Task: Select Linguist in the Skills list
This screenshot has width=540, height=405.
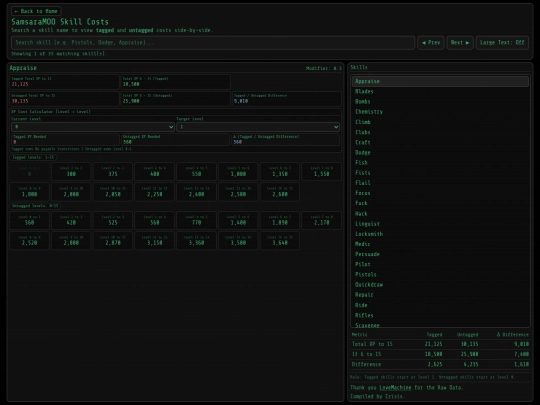Action: (x=440, y=224)
